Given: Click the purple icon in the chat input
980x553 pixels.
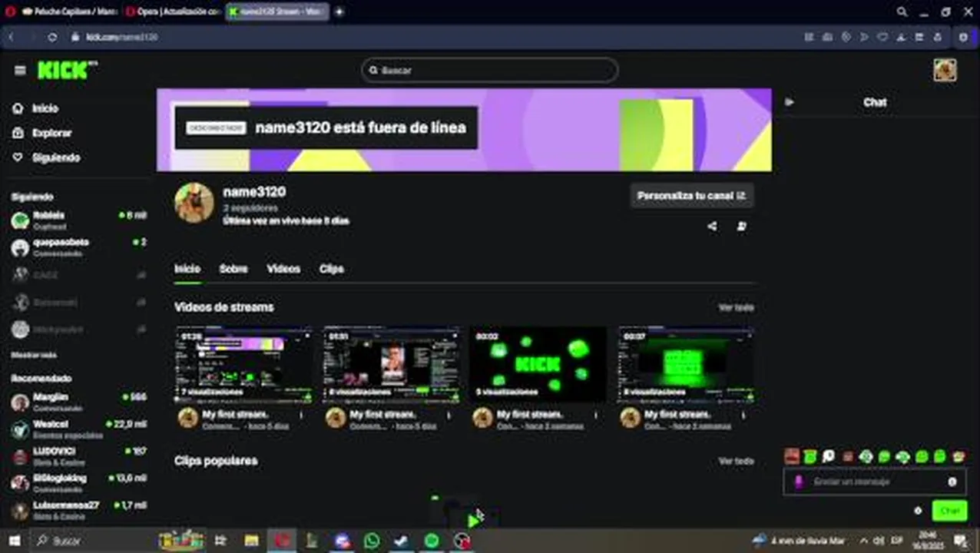Looking at the screenshot, I should point(799,482).
